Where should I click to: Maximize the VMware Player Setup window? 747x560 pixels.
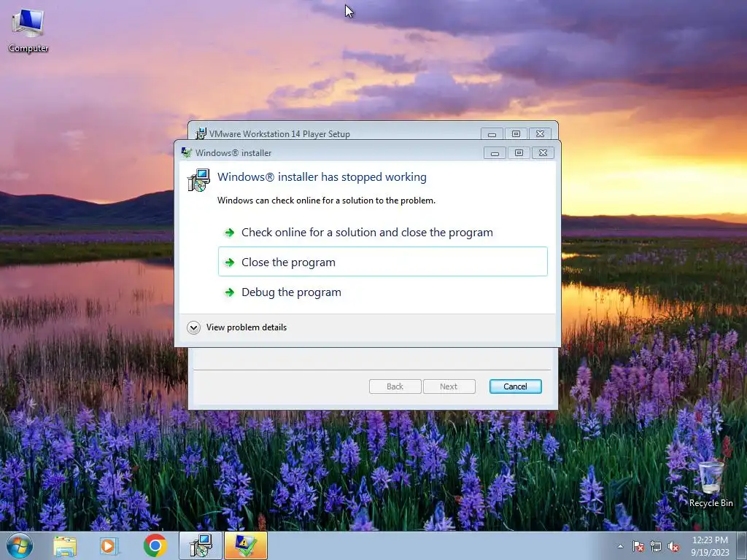tap(516, 134)
